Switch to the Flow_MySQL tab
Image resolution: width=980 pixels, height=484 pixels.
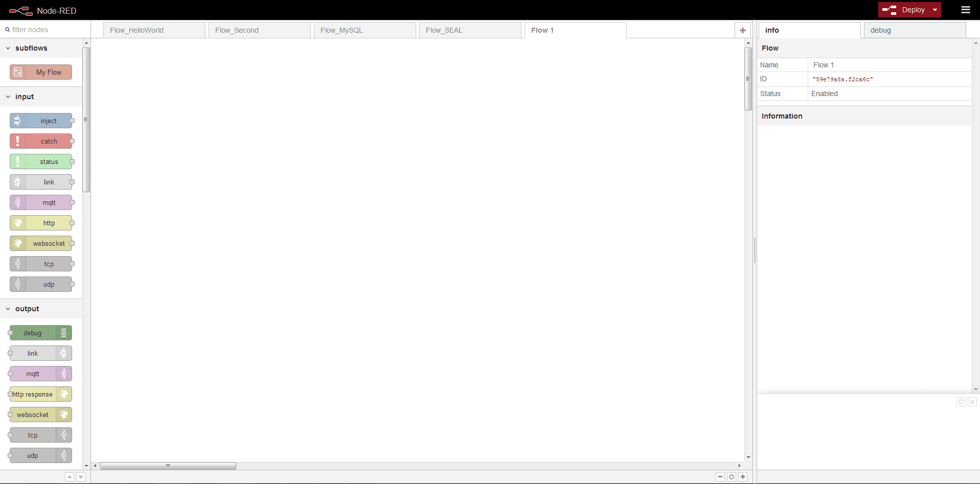(x=364, y=30)
